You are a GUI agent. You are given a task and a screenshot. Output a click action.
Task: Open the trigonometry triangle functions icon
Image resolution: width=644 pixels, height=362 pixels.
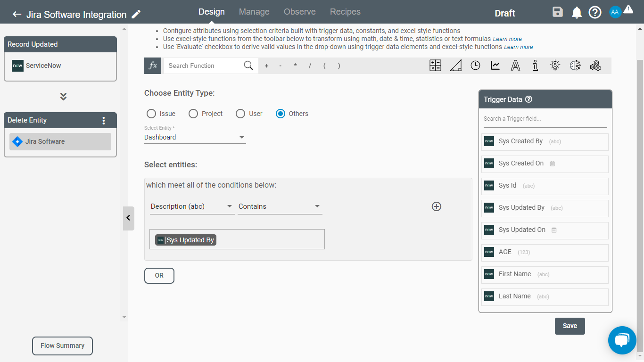[x=455, y=66]
